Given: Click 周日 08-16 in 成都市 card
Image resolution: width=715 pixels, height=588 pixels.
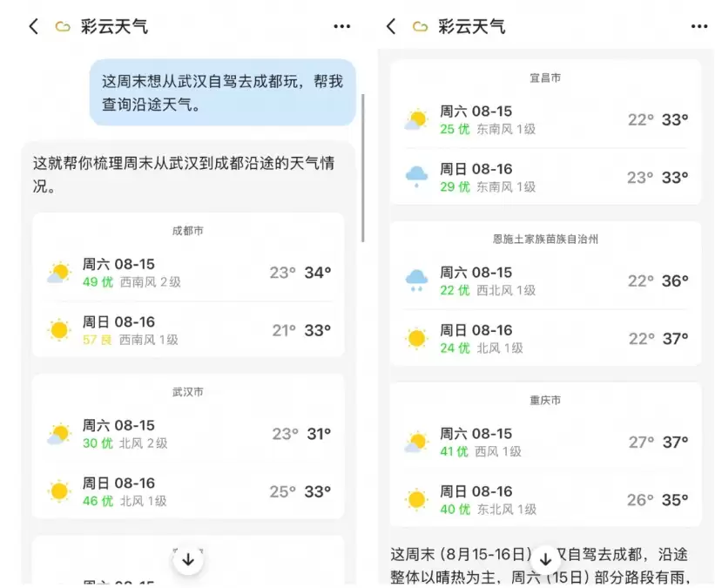Looking at the screenshot, I should [x=118, y=322].
